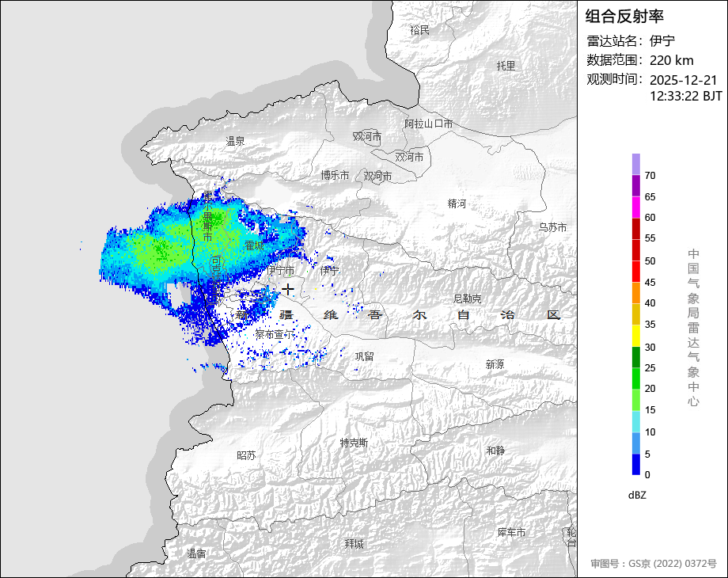
Task: Click the 库车市 map label
Action: pyautogui.click(x=511, y=532)
